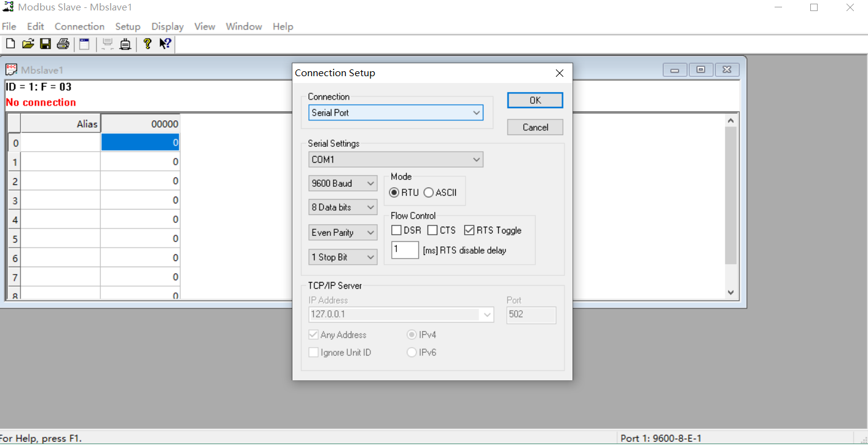
Task: Click the context help arrow-question icon
Action: pos(165,44)
